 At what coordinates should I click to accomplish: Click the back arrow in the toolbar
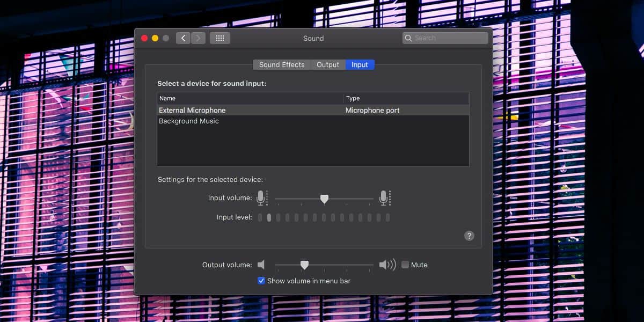coord(183,38)
